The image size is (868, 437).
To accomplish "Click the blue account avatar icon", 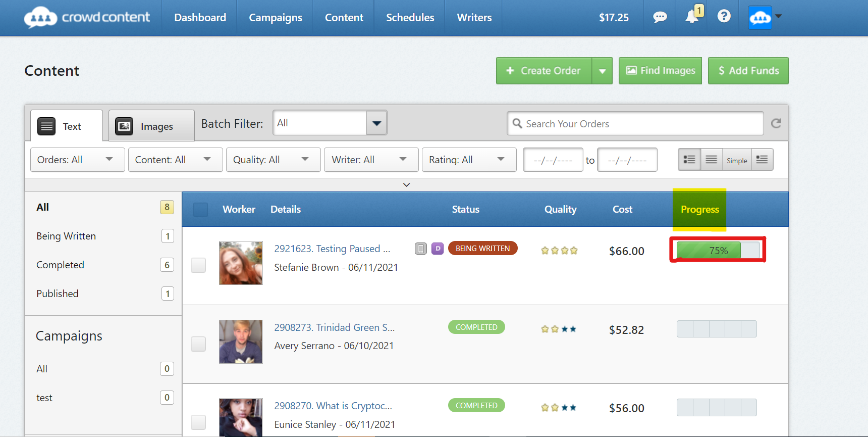I will pos(760,18).
